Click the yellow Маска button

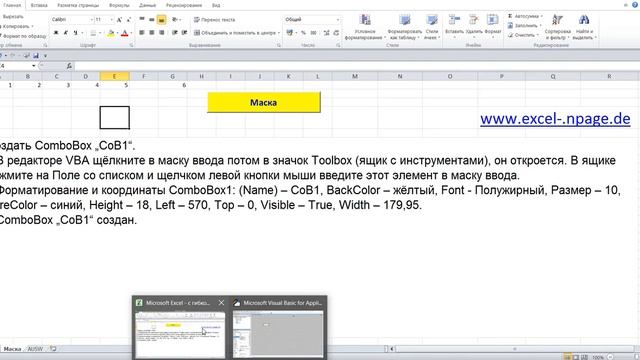click(264, 102)
